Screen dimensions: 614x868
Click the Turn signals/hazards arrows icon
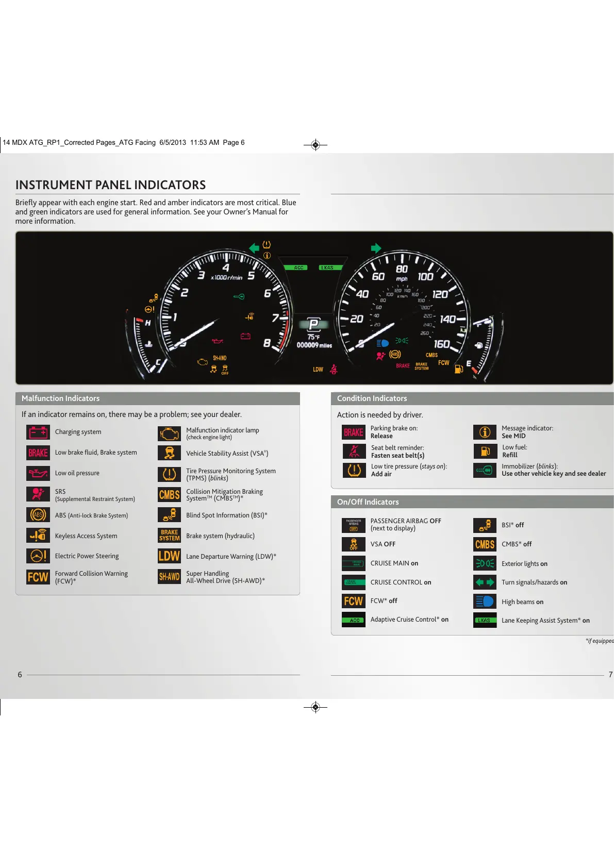point(485,582)
